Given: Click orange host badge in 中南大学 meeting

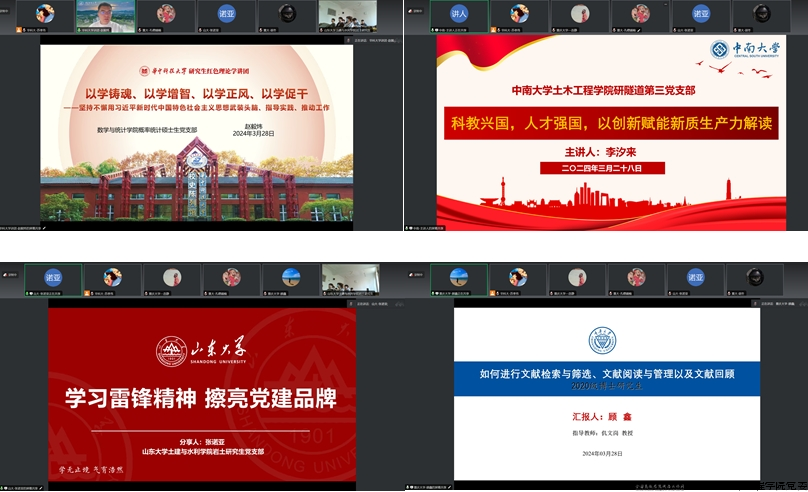Looking at the screenshot, I should [x=493, y=30].
